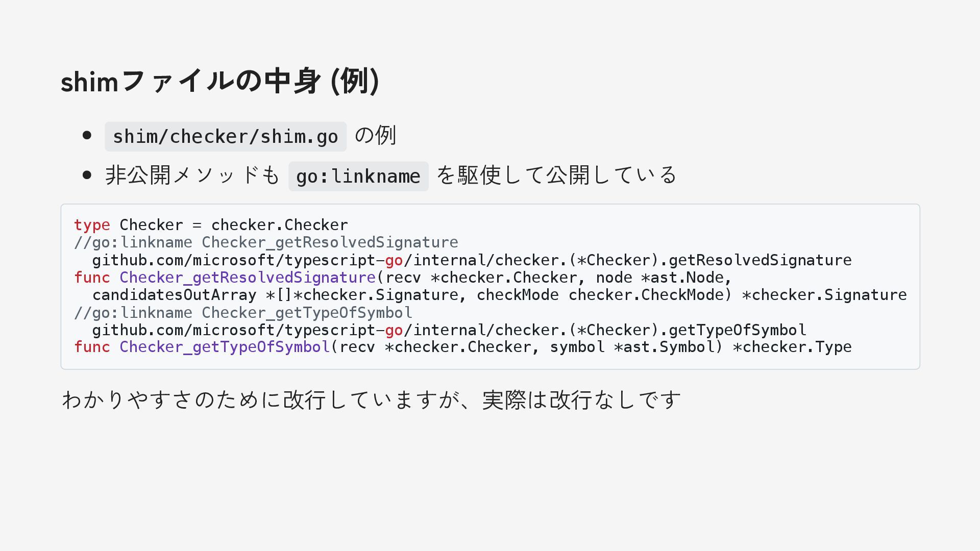Click the footnote text about 改行

tap(371, 399)
